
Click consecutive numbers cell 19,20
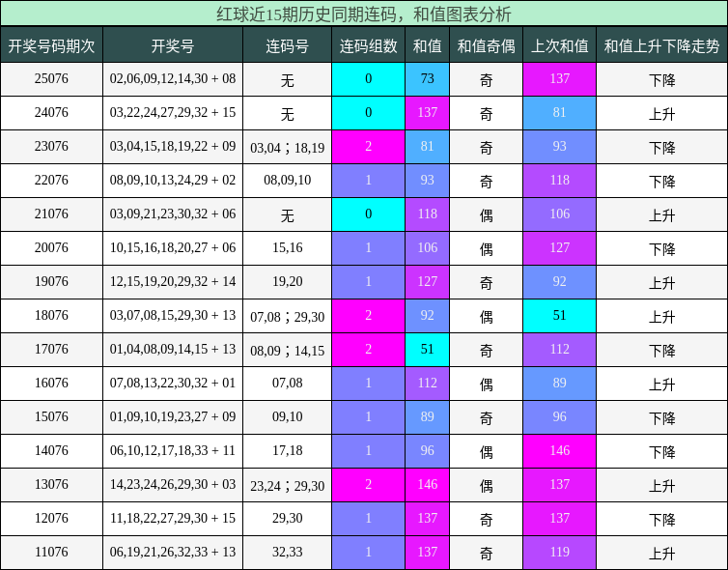pos(288,282)
